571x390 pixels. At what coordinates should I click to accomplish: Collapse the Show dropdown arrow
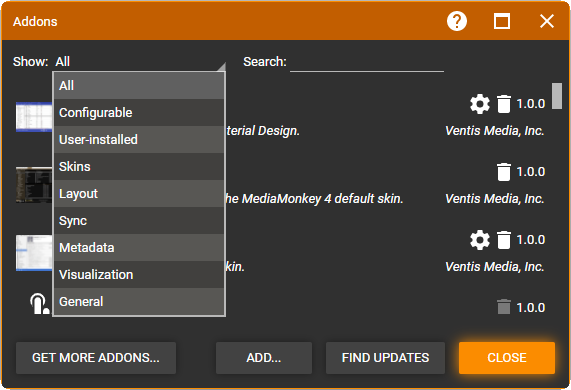222,67
